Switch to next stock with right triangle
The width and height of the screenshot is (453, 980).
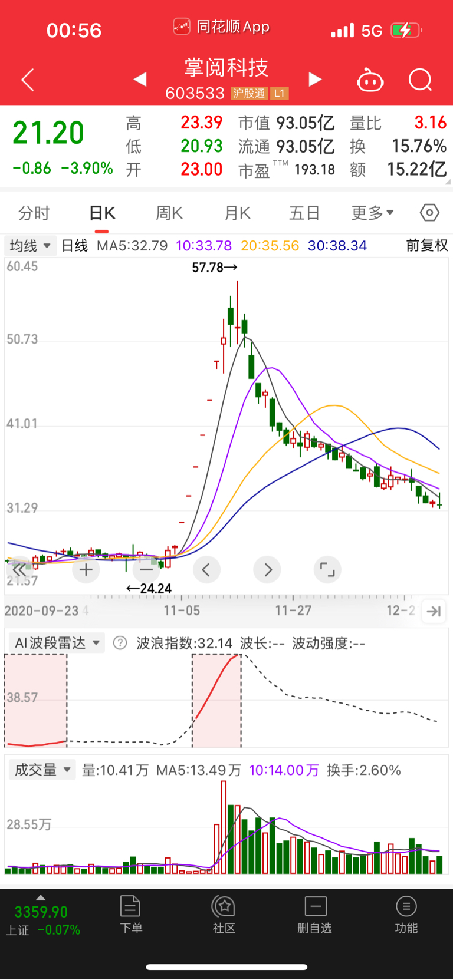click(x=316, y=79)
